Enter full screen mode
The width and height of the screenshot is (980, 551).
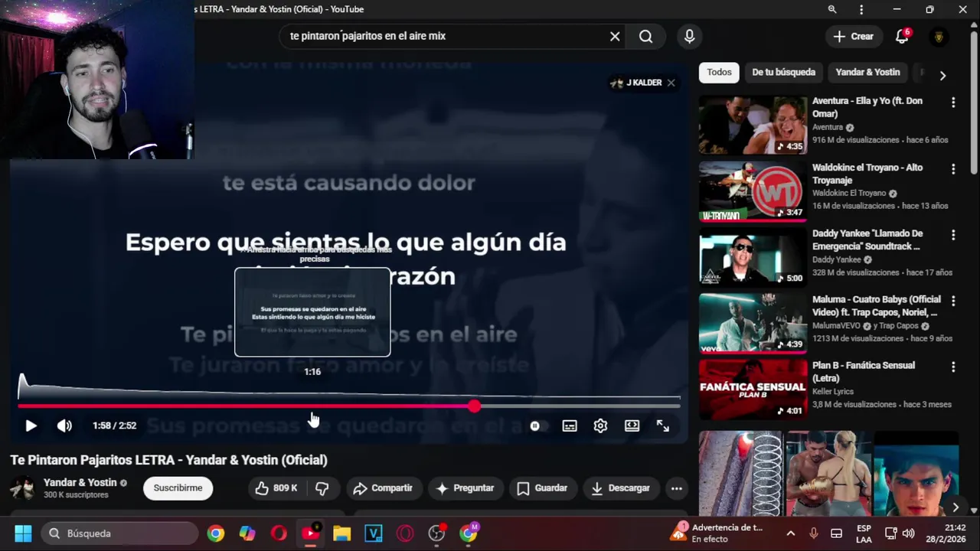click(x=663, y=425)
